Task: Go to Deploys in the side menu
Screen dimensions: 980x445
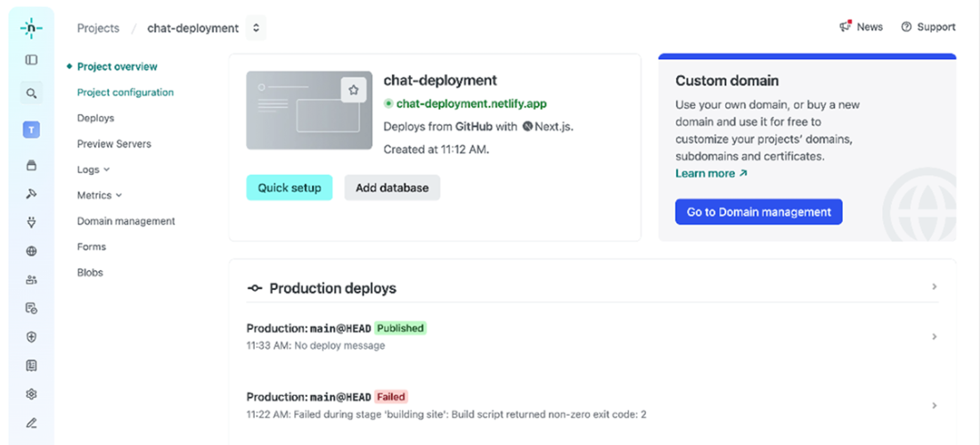Action: [x=95, y=118]
